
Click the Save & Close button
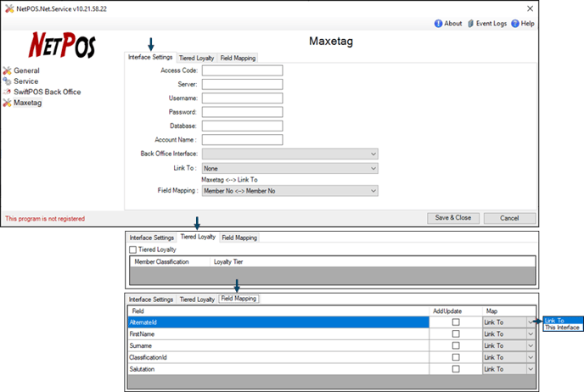pyautogui.click(x=453, y=218)
